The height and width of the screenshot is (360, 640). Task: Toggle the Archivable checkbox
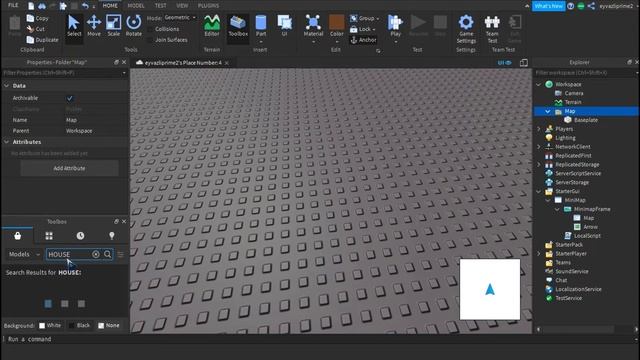[69, 98]
